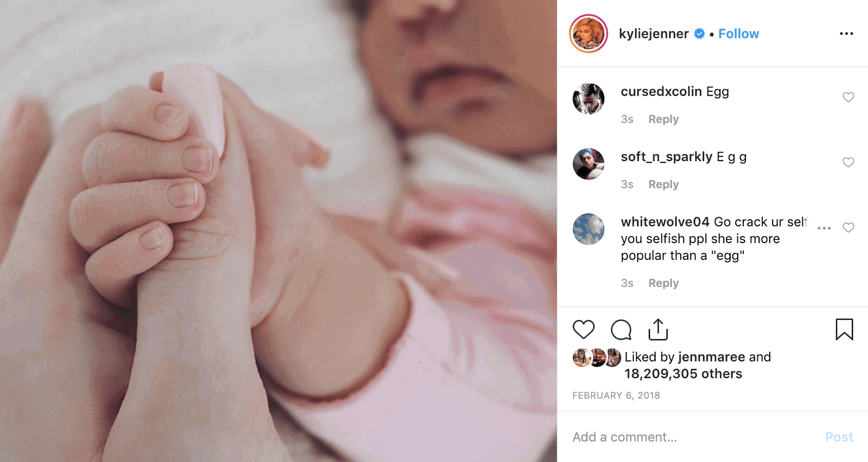The width and height of the screenshot is (868, 462).
Task: Open post options three-dot menu in header
Action: tap(846, 34)
